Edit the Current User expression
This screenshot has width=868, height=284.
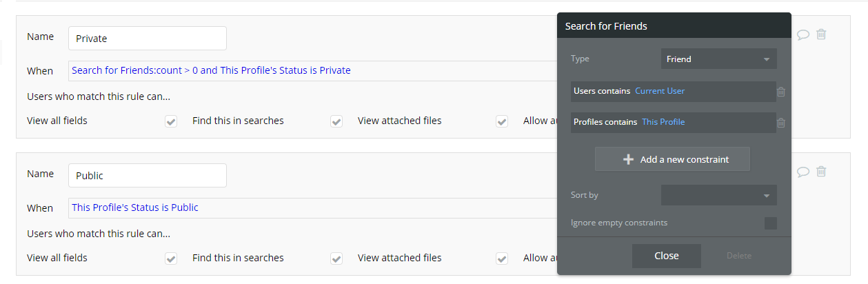pyautogui.click(x=660, y=91)
